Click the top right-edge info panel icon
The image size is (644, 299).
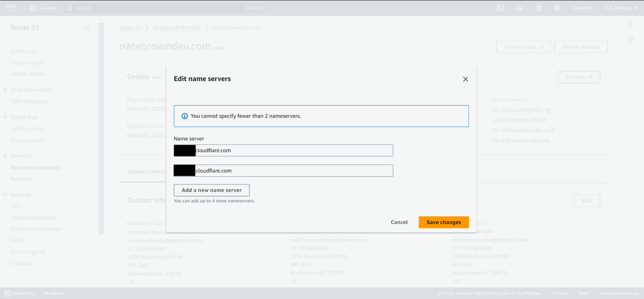[x=631, y=24]
